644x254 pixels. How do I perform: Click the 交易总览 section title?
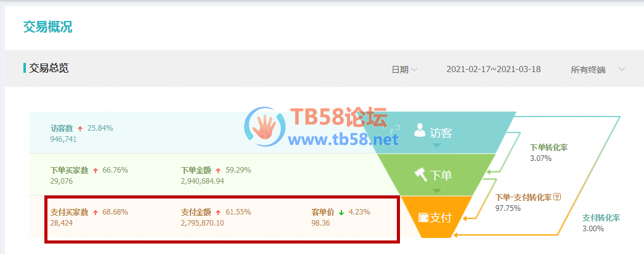(x=49, y=68)
